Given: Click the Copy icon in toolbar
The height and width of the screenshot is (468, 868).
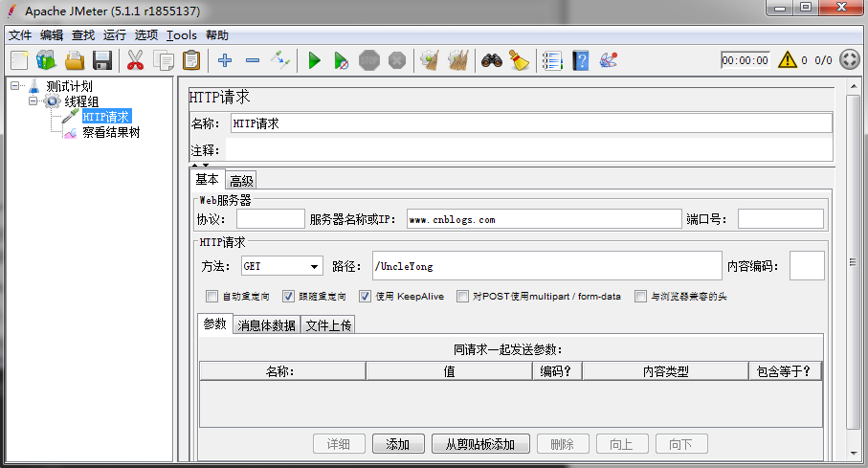Looking at the screenshot, I should coord(164,60).
